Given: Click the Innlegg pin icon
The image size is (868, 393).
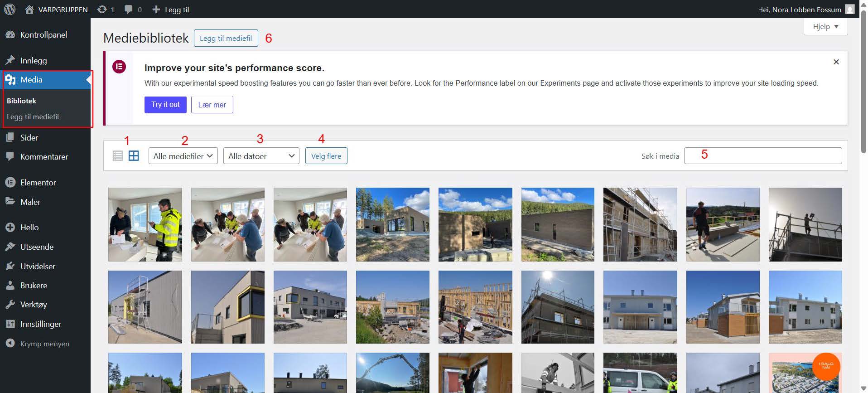Looking at the screenshot, I should point(10,60).
